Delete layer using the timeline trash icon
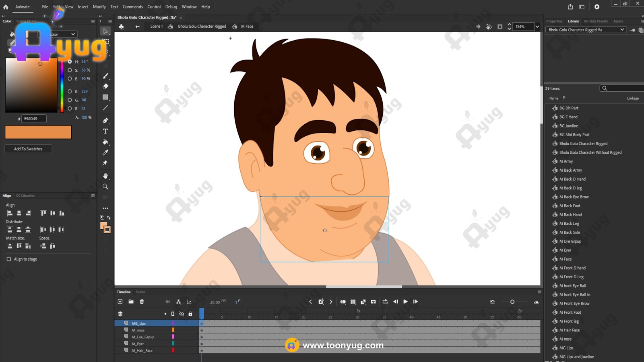644x362 pixels. point(142,302)
